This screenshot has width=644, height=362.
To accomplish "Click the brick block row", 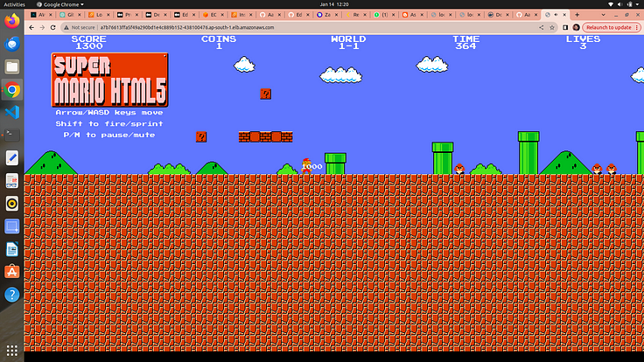I will (266, 136).
